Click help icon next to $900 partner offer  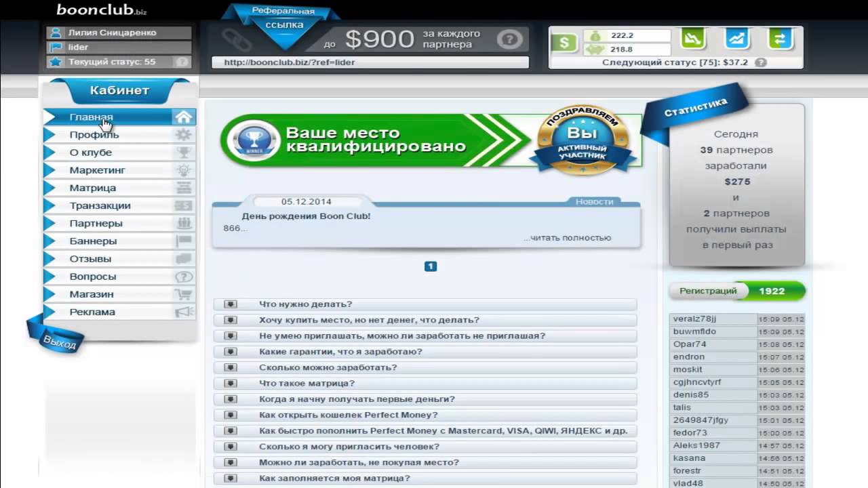(509, 39)
